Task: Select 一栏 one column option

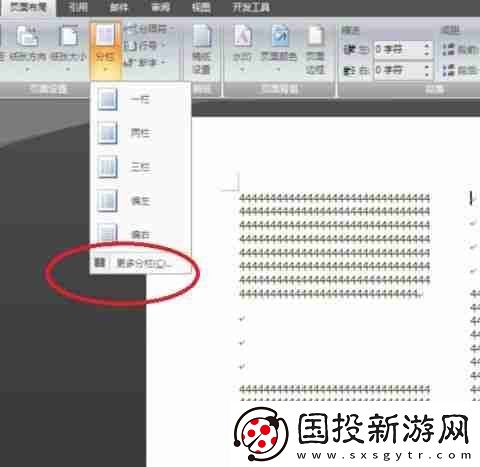Action: (x=141, y=100)
